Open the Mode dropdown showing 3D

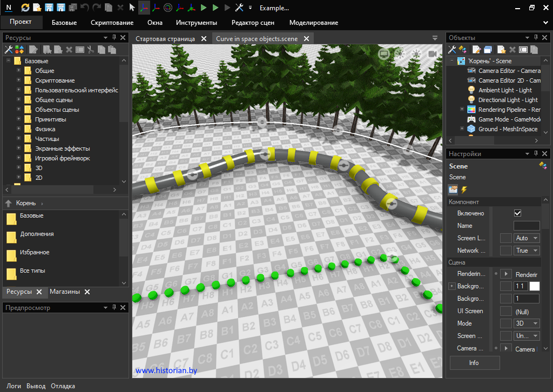coord(527,323)
